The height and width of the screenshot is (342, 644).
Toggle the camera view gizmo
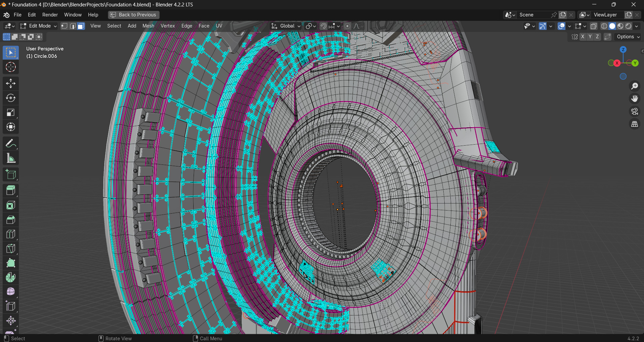(x=635, y=112)
